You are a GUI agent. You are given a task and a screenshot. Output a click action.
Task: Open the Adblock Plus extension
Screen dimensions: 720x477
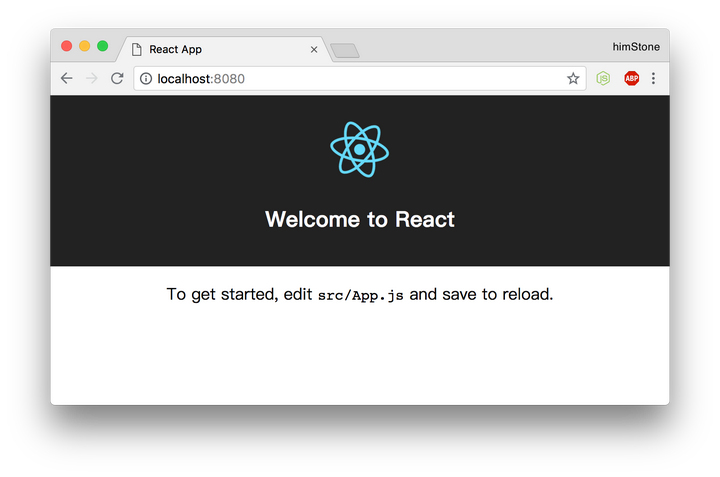coord(631,79)
